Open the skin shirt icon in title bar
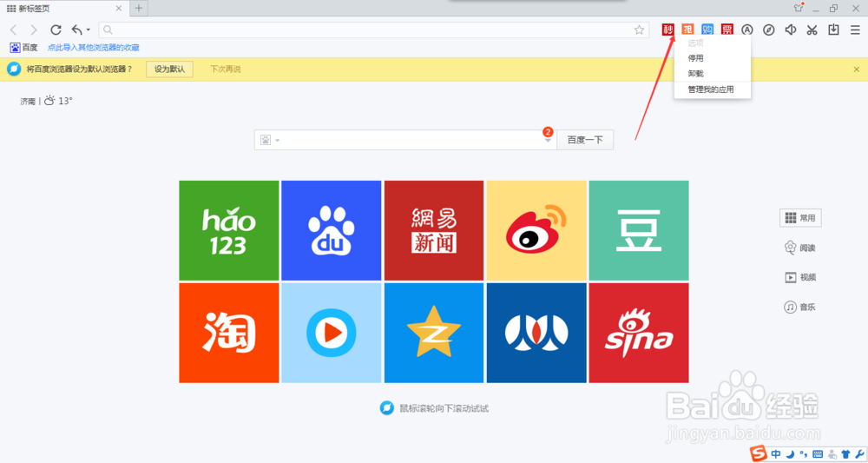Viewport: 868px width, 463px height. pyautogui.click(x=799, y=8)
